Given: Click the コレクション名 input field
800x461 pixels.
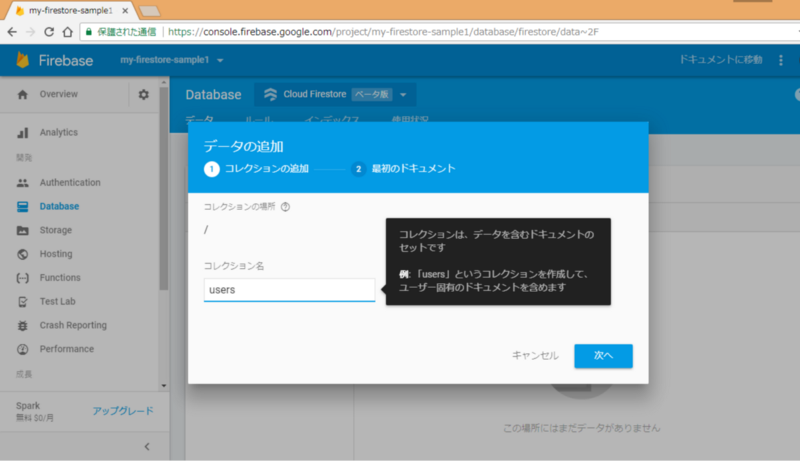Looking at the screenshot, I should click(x=289, y=290).
